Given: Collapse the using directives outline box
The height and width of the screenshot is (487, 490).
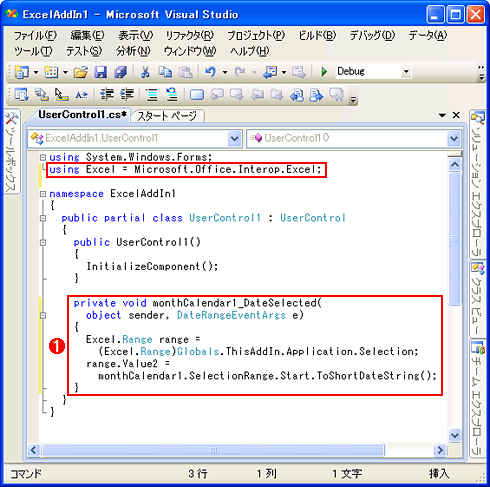Looking at the screenshot, I should click(x=43, y=157).
